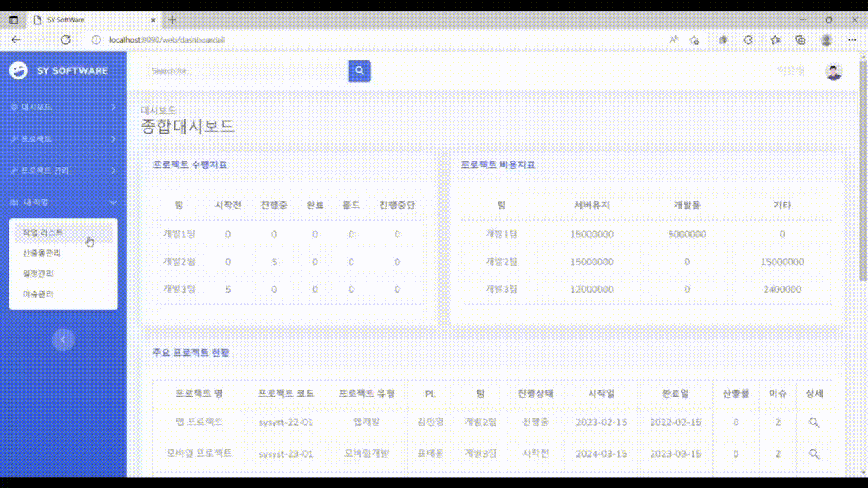The height and width of the screenshot is (488, 868).
Task: Click the blue search magnifier button
Action: pos(359,70)
